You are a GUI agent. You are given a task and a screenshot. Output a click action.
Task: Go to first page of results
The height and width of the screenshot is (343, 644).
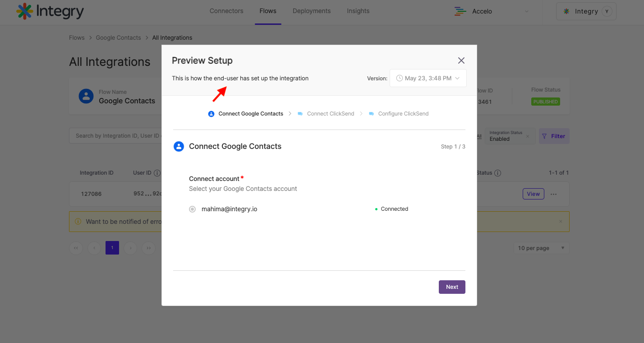pyautogui.click(x=76, y=248)
